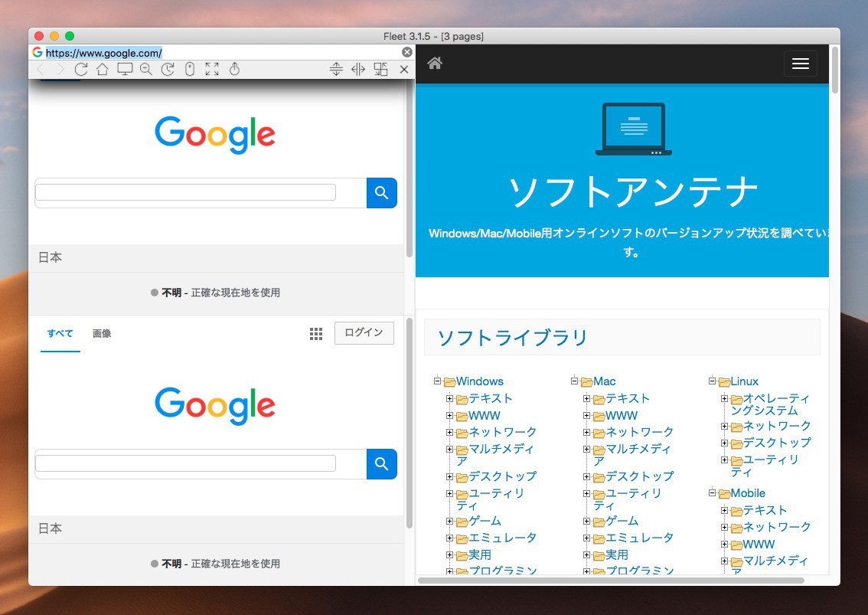
Task: Open the Mac folder link
Action: point(604,381)
